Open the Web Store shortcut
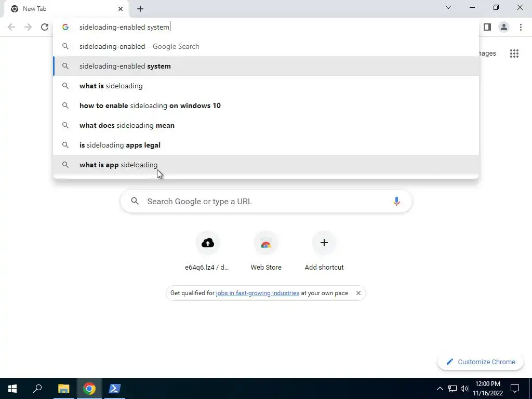This screenshot has height=399, width=532. point(266,250)
